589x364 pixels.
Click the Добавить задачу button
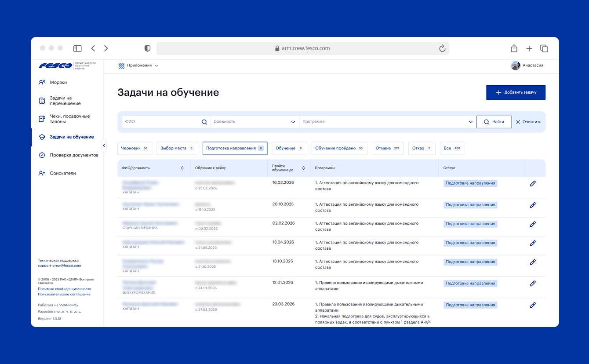coord(516,93)
